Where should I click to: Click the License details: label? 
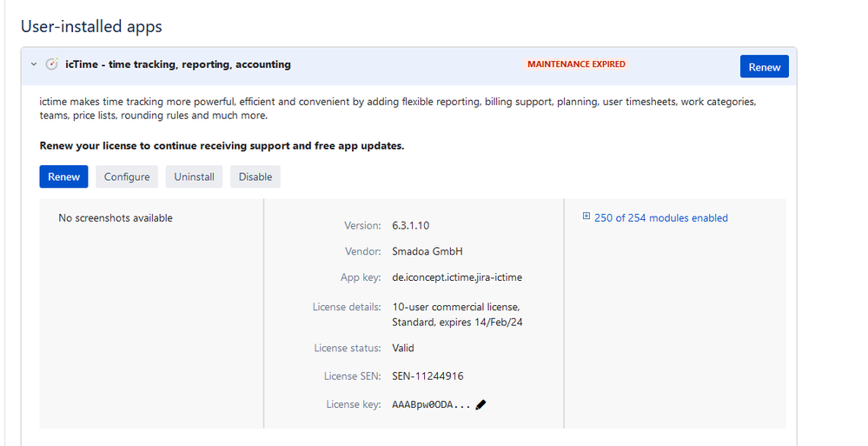point(347,306)
